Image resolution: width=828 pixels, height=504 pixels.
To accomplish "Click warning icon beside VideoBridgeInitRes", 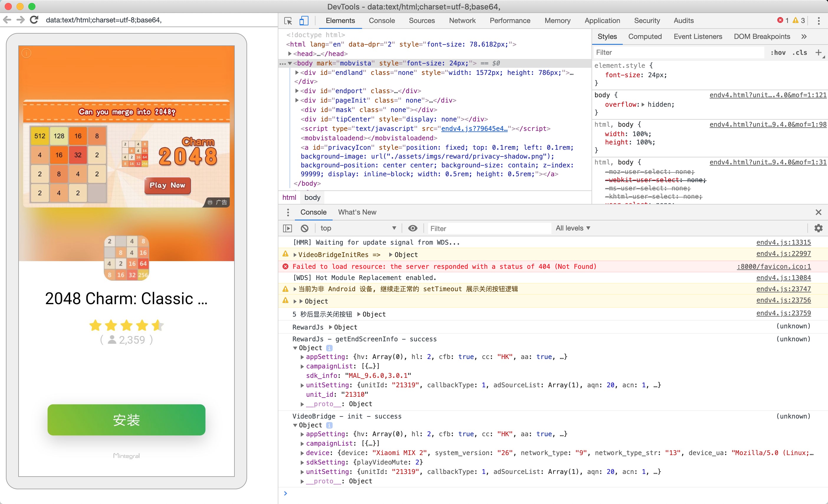I will click(285, 254).
